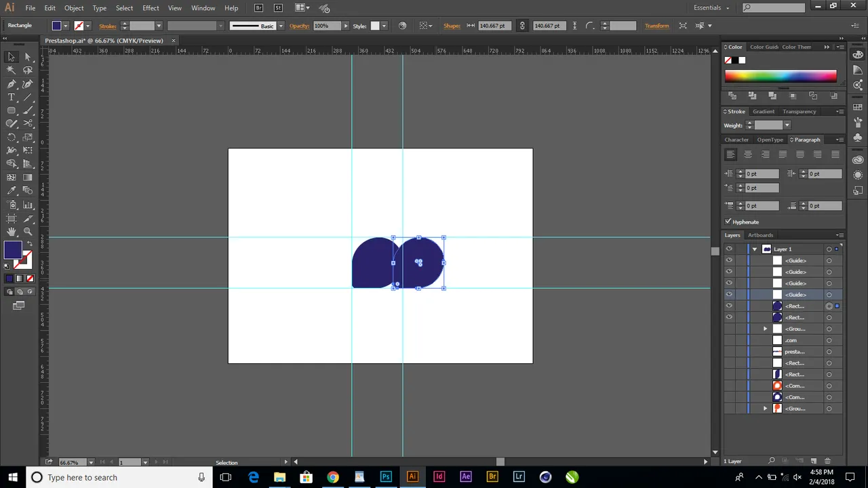This screenshot has width=868, height=488.
Task: Select the Selection tool arrow
Action: coord(12,57)
